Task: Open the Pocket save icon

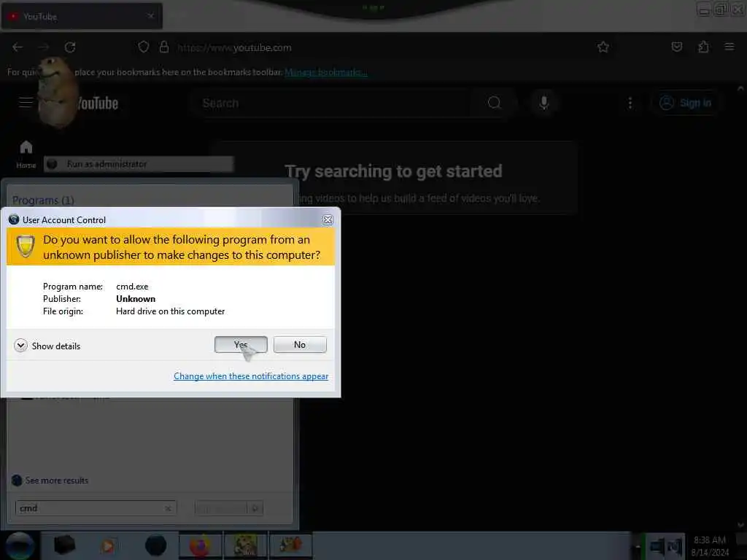Action: (x=676, y=47)
